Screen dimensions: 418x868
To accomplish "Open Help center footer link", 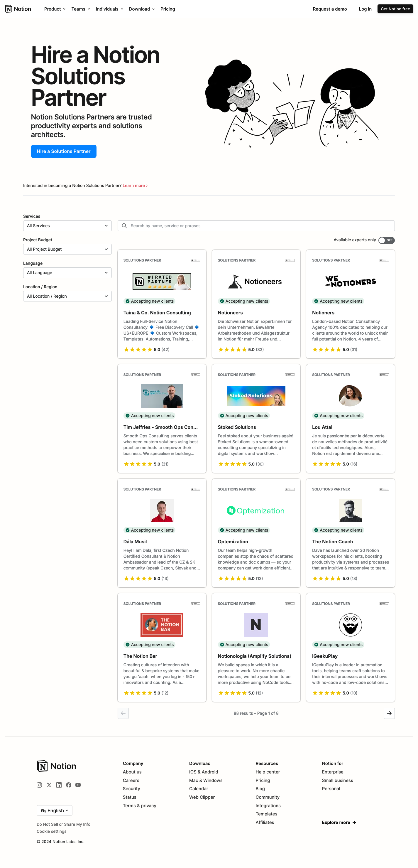I will (x=268, y=772).
